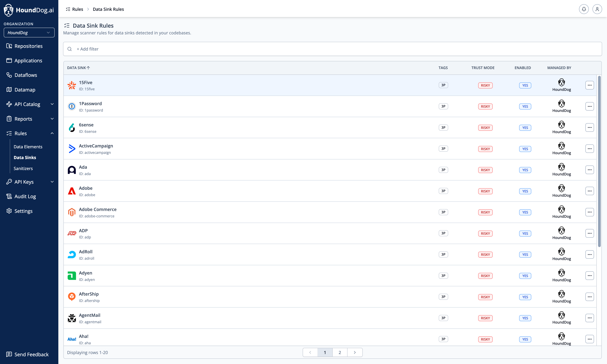Click the YES enabled badge for AfterShip
This screenshot has height=364, width=607.
[525, 297]
